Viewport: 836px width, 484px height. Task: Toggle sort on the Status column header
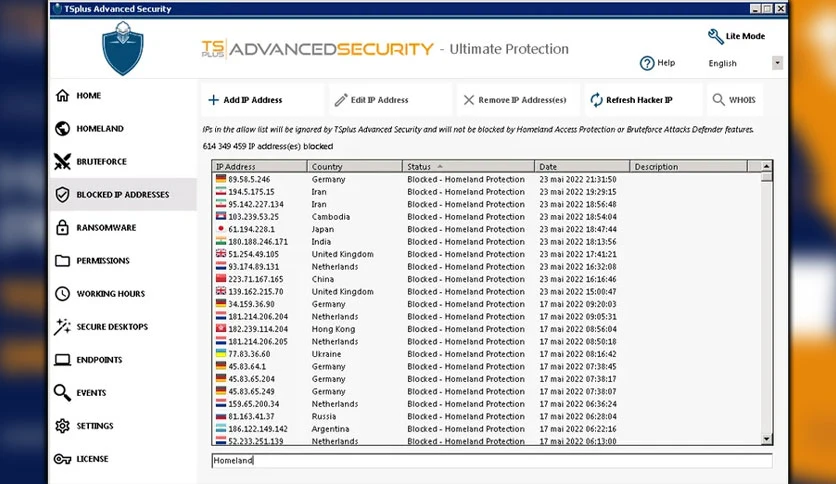click(469, 166)
